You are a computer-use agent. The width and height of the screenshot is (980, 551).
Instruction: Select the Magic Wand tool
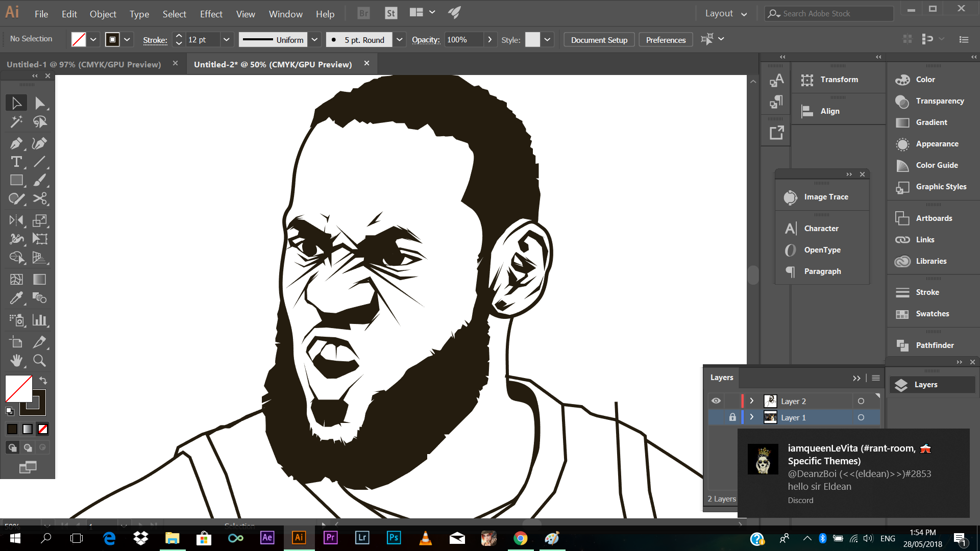pos(16,122)
